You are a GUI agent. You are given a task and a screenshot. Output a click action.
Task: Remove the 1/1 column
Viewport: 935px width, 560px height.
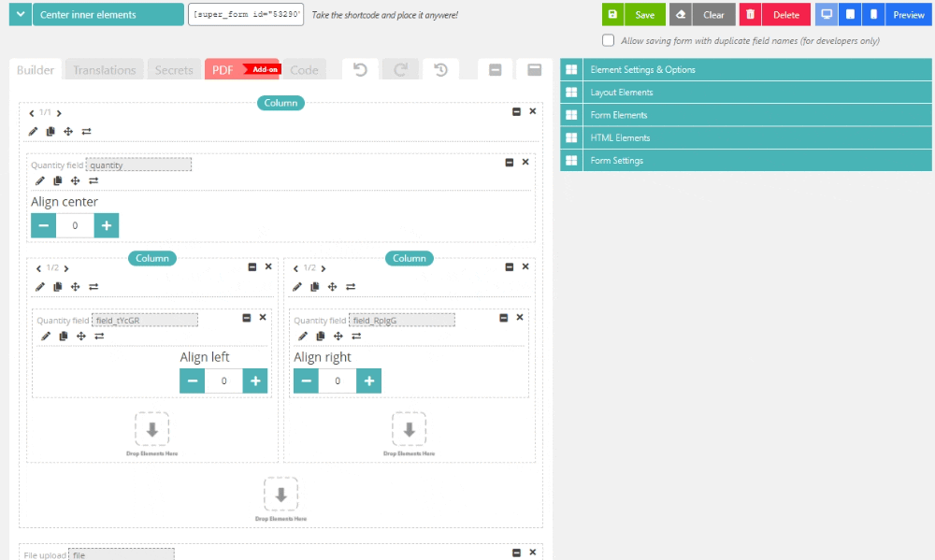[533, 111]
